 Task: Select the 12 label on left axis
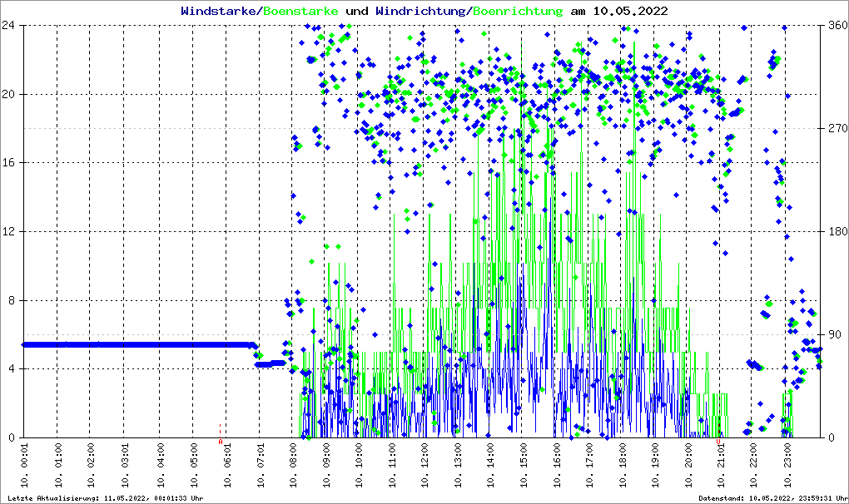[11, 231]
